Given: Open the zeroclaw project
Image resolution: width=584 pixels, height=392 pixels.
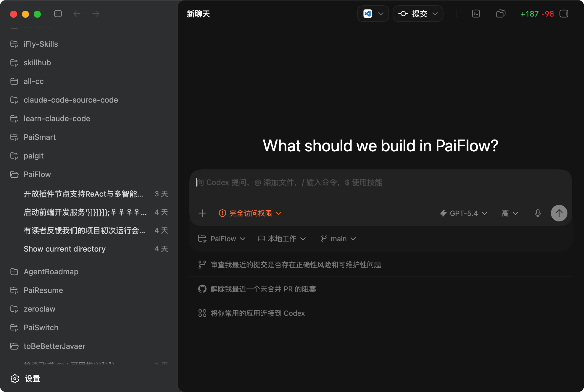Looking at the screenshot, I should click(89, 309).
